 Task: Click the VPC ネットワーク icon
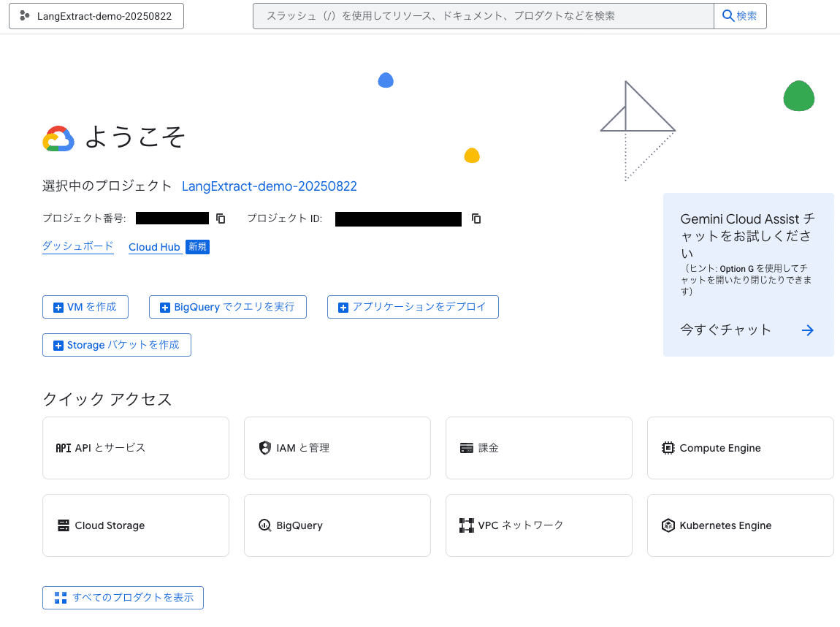[x=467, y=525]
